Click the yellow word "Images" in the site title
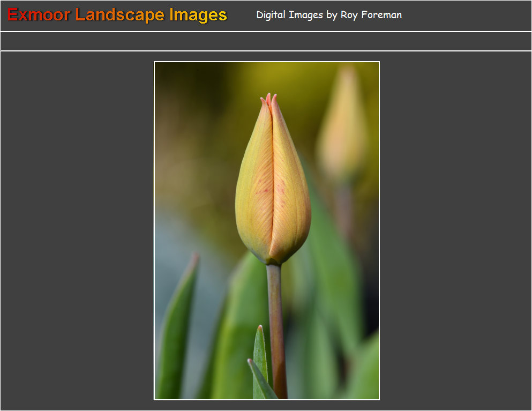 (x=198, y=15)
